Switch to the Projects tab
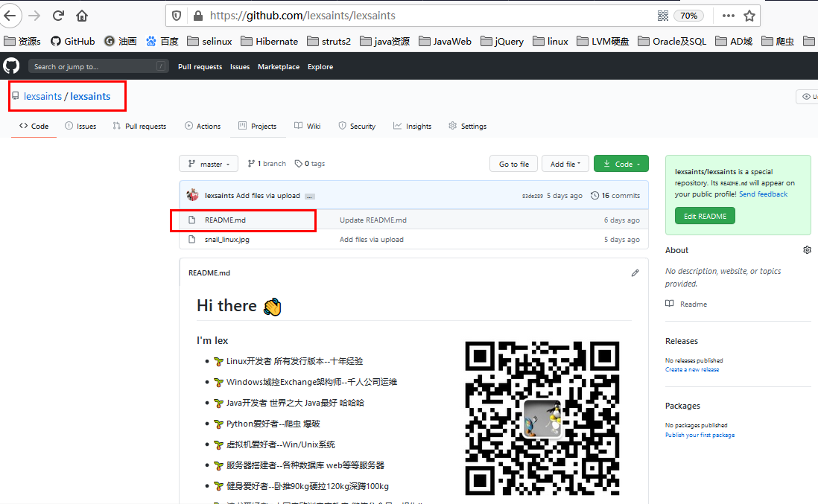This screenshot has width=818, height=504. (x=258, y=126)
